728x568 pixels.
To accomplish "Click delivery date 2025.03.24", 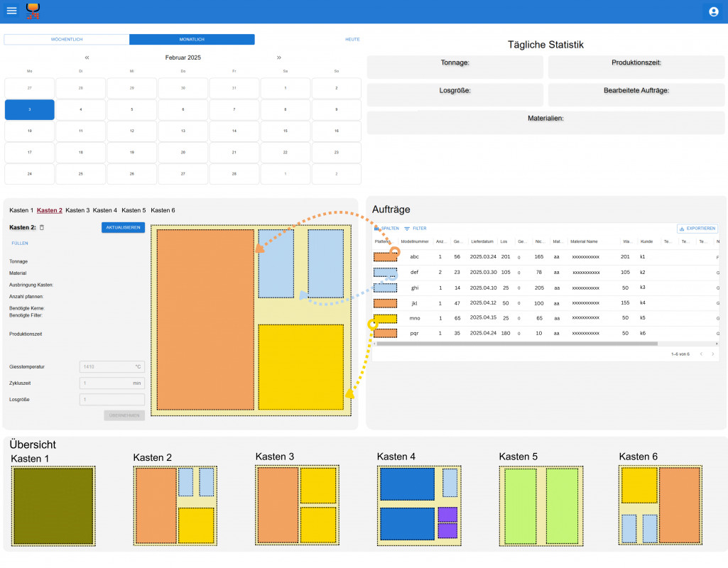I will (x=483, y=256).
